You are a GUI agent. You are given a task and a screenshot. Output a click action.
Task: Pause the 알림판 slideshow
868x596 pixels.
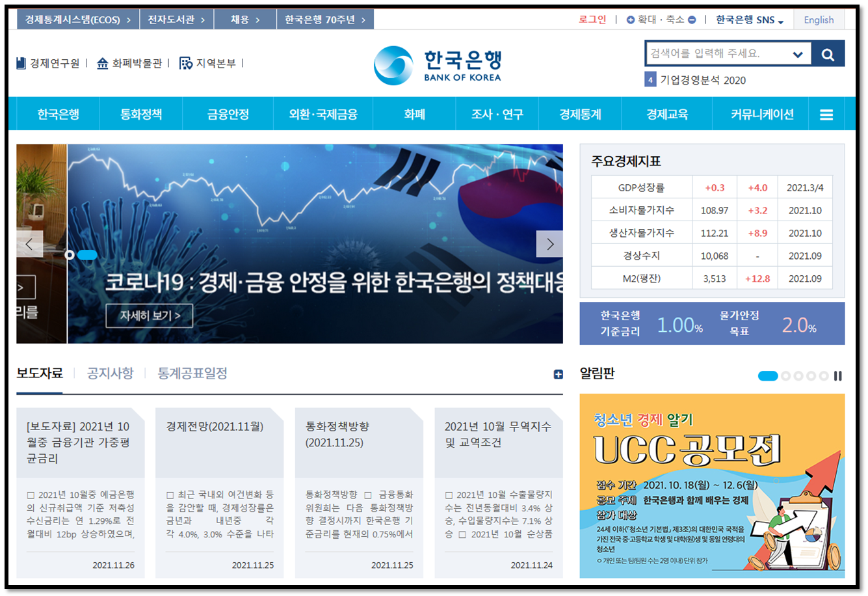tap(837, 376)
